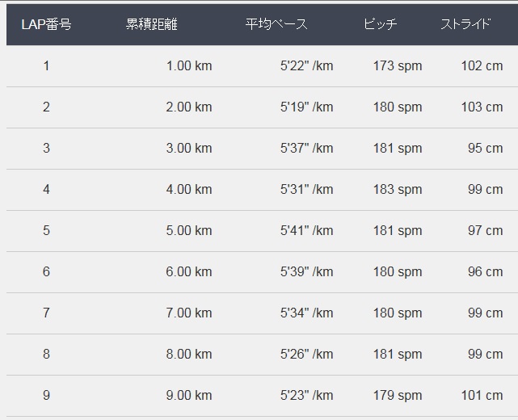This screenshot has width=518, height=420.
Task: Click the LAP番号 column header
Action: tap(46, 24)
